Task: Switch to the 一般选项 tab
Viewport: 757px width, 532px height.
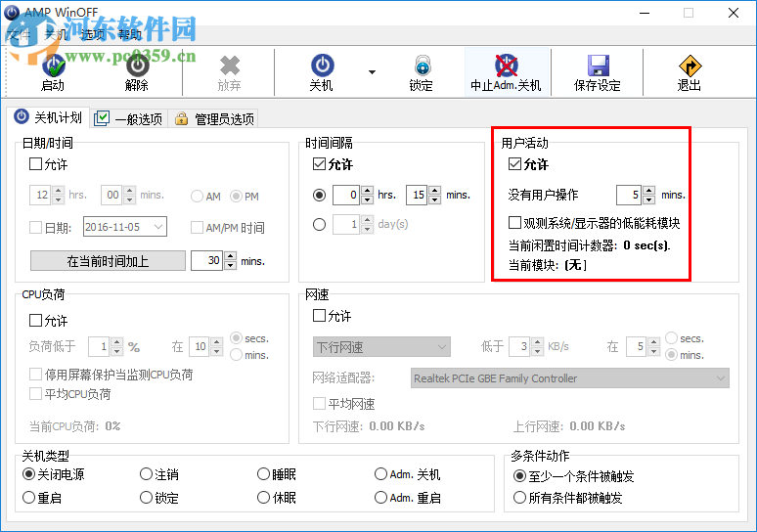Action: (129, 118)
